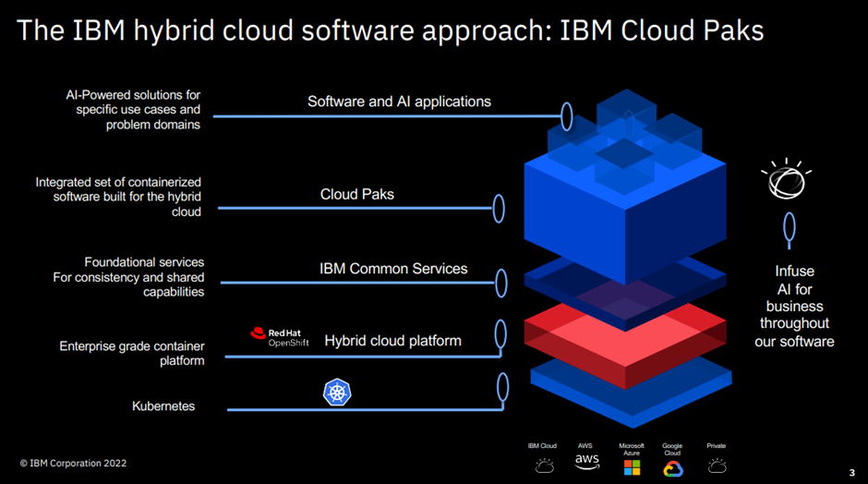
Task: Click 'AI-Powered solutions for specific use cases' text
Action: 133,110
